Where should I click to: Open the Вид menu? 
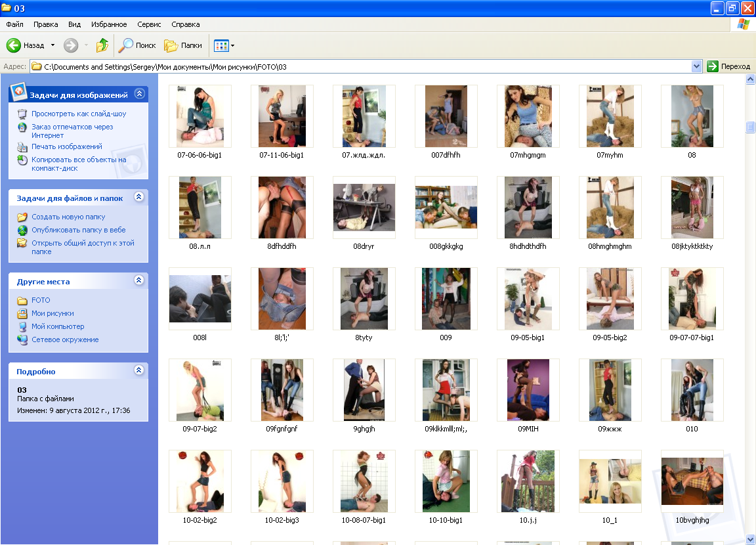coord(74,24)
